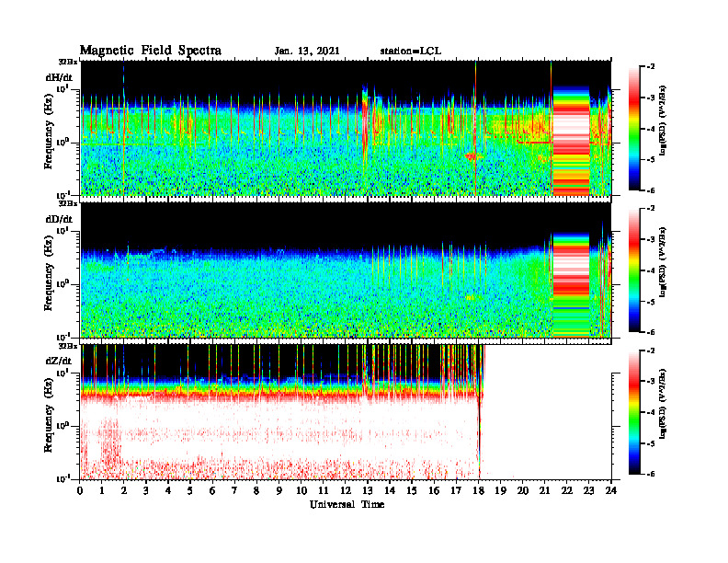728x563 pixels.
Task: Click the dH/dt color scale bar
Action: 634,128
